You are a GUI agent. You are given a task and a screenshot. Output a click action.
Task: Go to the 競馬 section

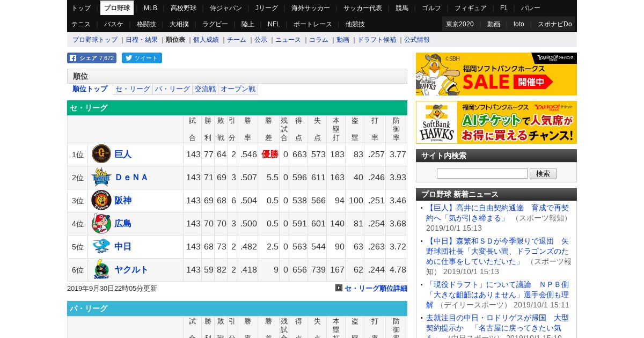tap(402, 8)
